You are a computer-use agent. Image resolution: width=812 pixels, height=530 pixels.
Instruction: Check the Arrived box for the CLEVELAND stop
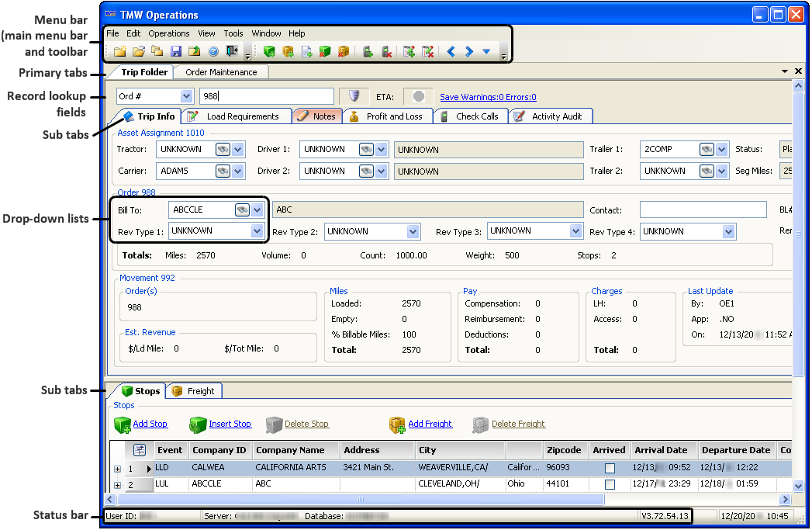[x=610, y=484]
